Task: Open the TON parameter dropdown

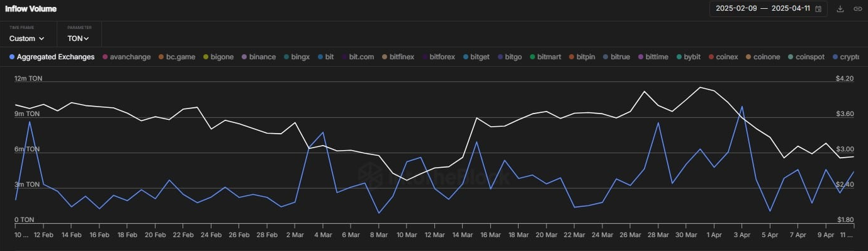Action: (x=78, y=38)
